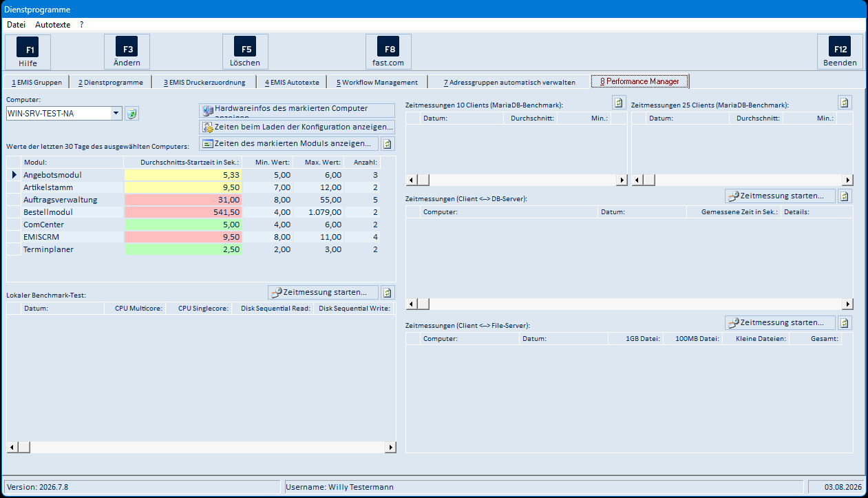Click export icon for Zeitmessungen 10 Clients

[620, 103]
